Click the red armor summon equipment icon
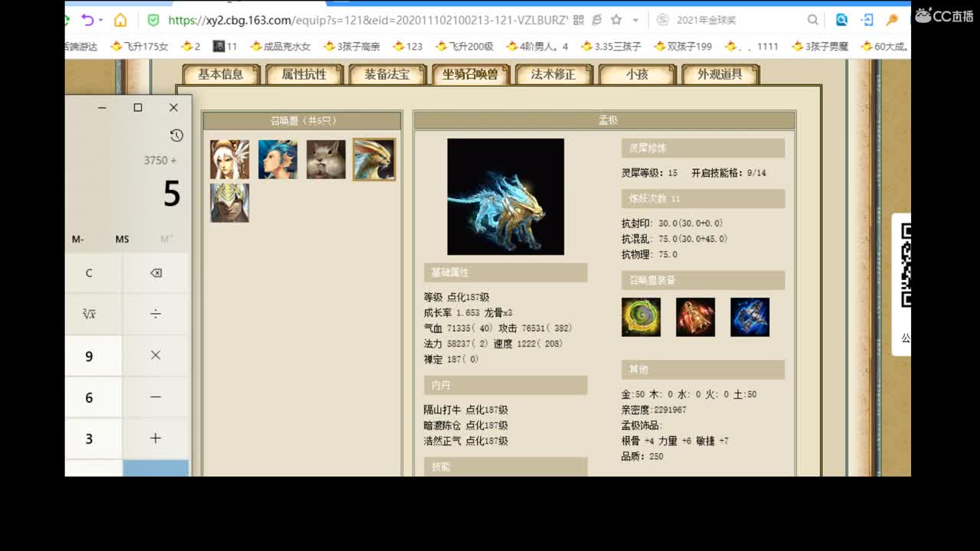 point(695,317)
